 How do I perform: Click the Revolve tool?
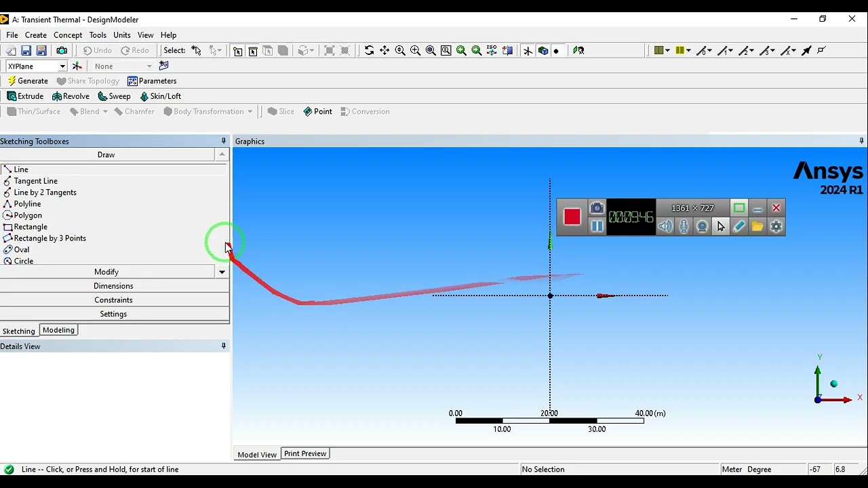pyautogui.click(x=71, y=96)
